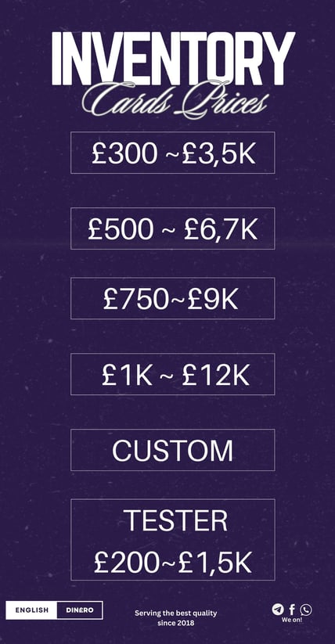Select the £1K ~ £12K price box
This screenshot has height=644, width=335.
pos(173,374)
